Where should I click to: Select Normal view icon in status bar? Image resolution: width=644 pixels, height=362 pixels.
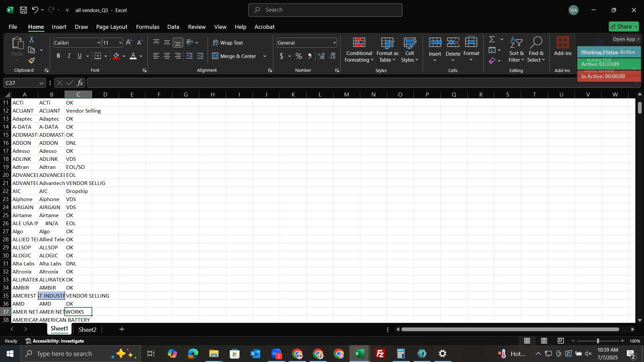(x=527, y=341)
